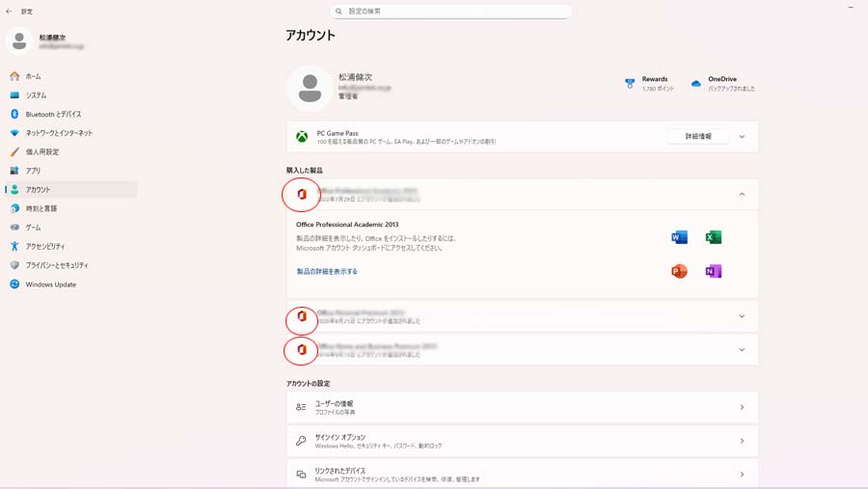Click the accessibility figure icon
Viewport: 868px width, 489px height.
click(x=14, y=246)
